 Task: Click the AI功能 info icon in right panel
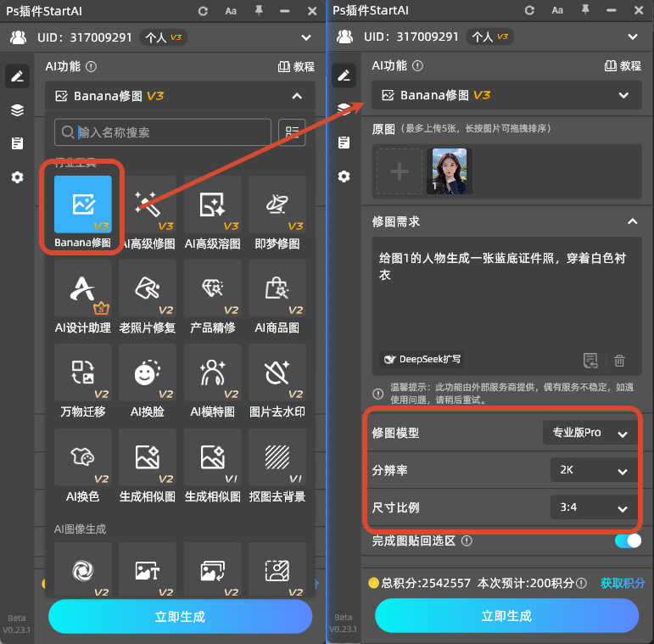417,65
